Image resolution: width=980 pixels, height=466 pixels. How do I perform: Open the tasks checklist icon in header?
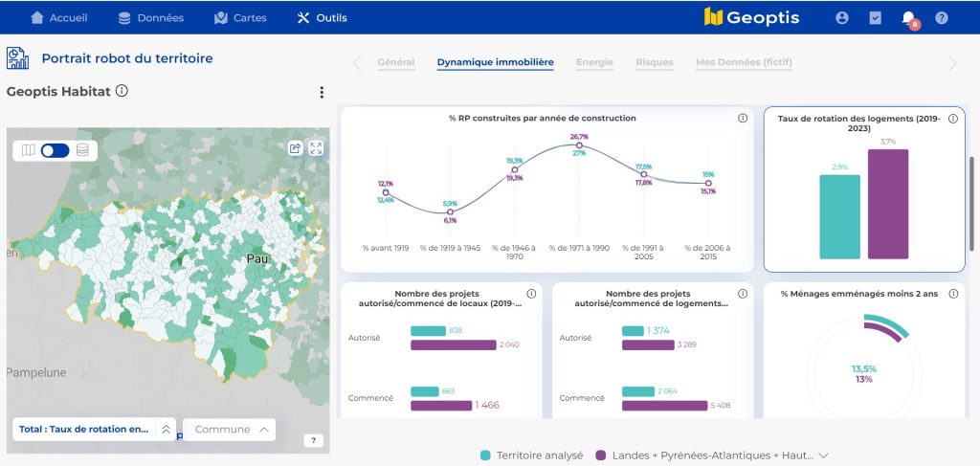(x=875, y=17)
